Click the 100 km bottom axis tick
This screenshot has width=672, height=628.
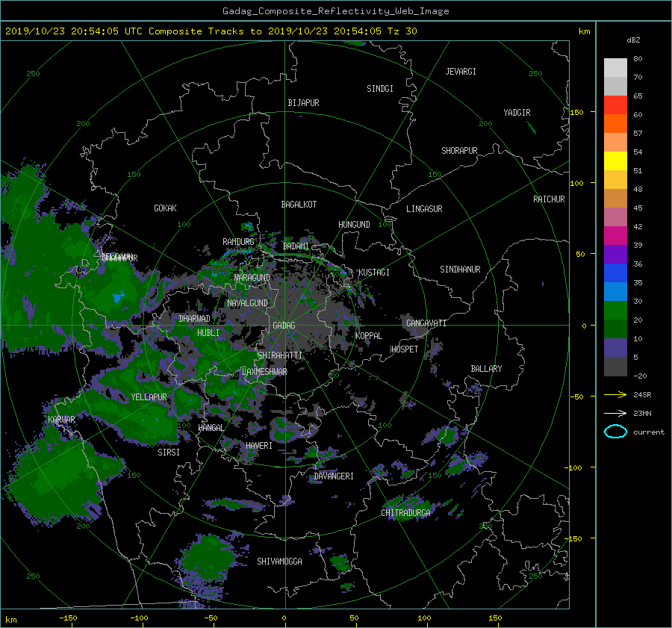point(424,618)
